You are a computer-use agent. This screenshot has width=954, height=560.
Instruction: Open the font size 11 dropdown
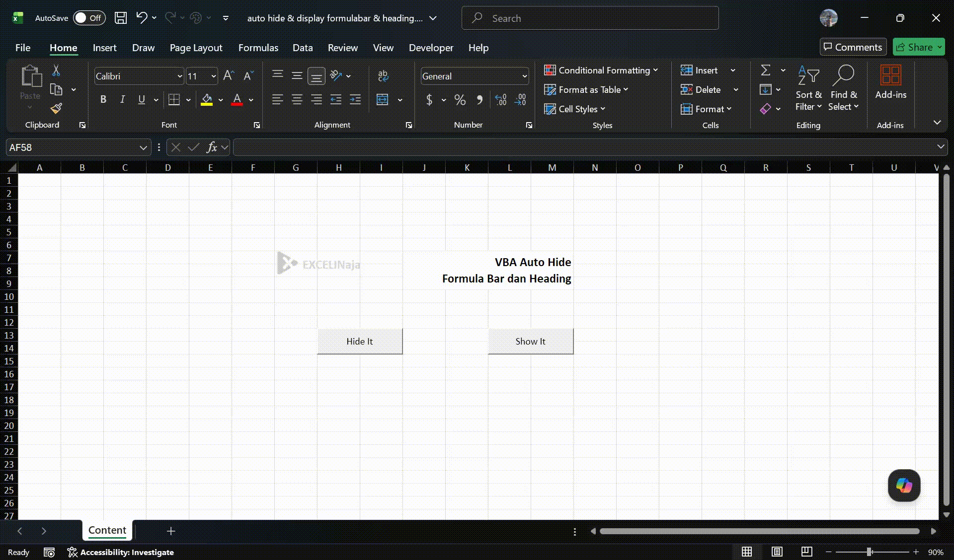(x=214, y=76)
